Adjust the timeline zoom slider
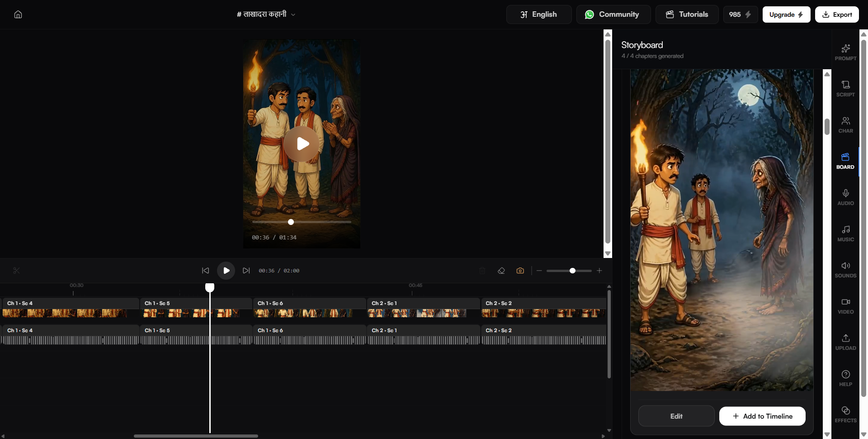 point(569,271)
